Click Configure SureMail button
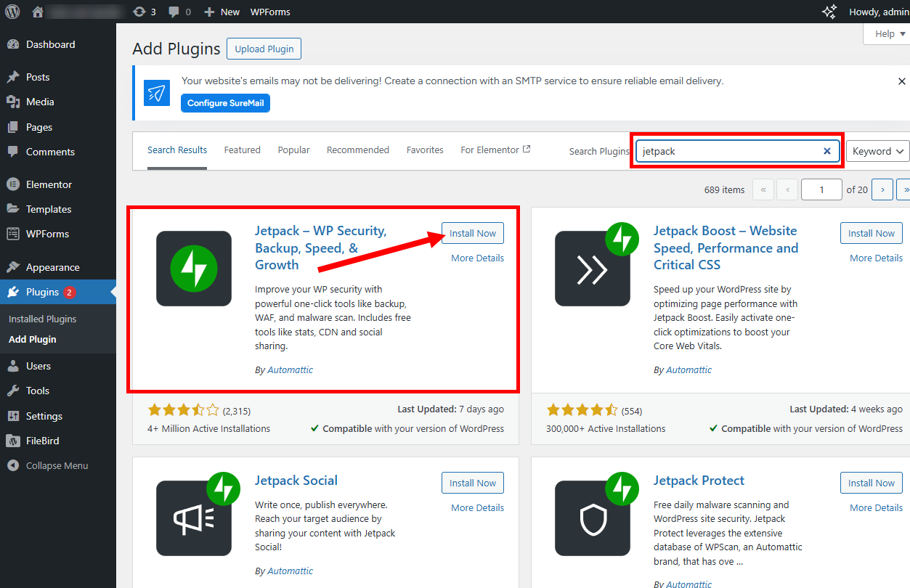 click(225, 103)
